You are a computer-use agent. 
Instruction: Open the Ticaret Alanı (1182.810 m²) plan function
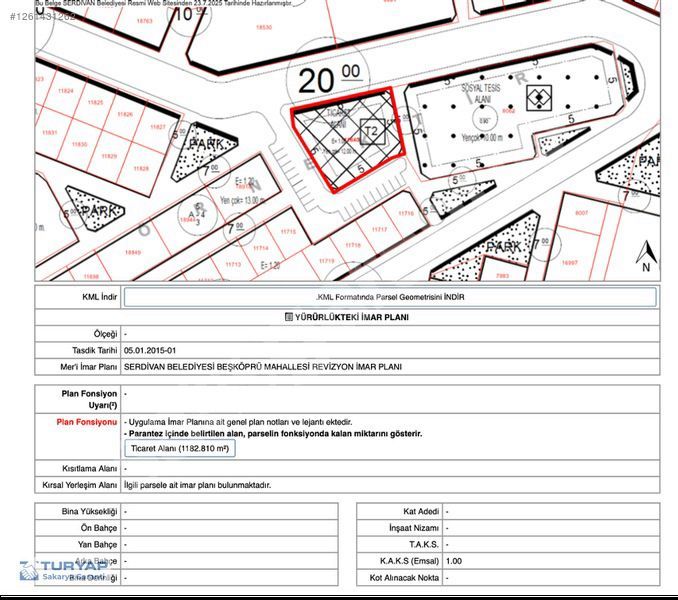pos(180,448)
